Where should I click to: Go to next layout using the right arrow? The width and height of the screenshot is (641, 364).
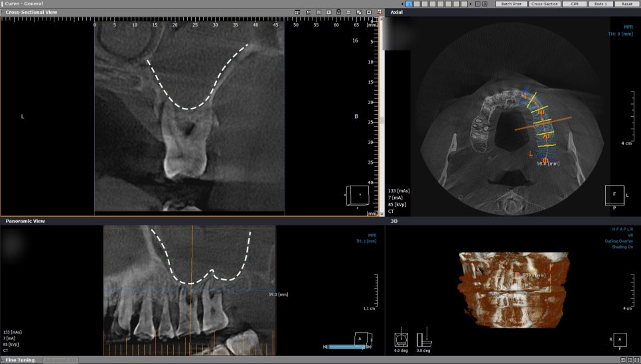pyautogui.click(x=470, y=4)
